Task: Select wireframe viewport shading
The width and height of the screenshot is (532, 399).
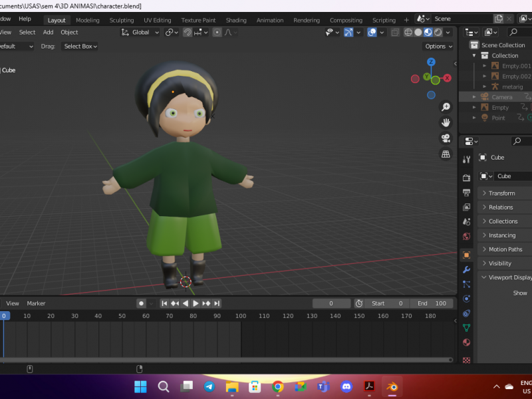Action: 407,32
